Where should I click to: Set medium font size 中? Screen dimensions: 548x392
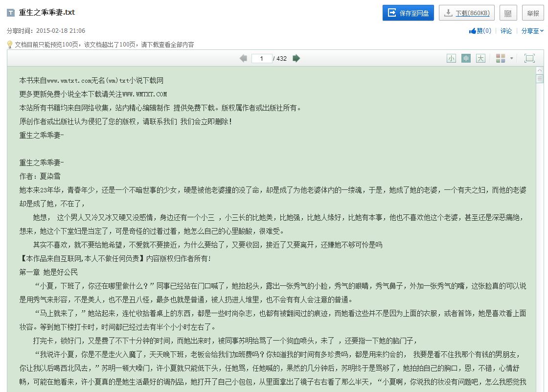pos(466,58)
